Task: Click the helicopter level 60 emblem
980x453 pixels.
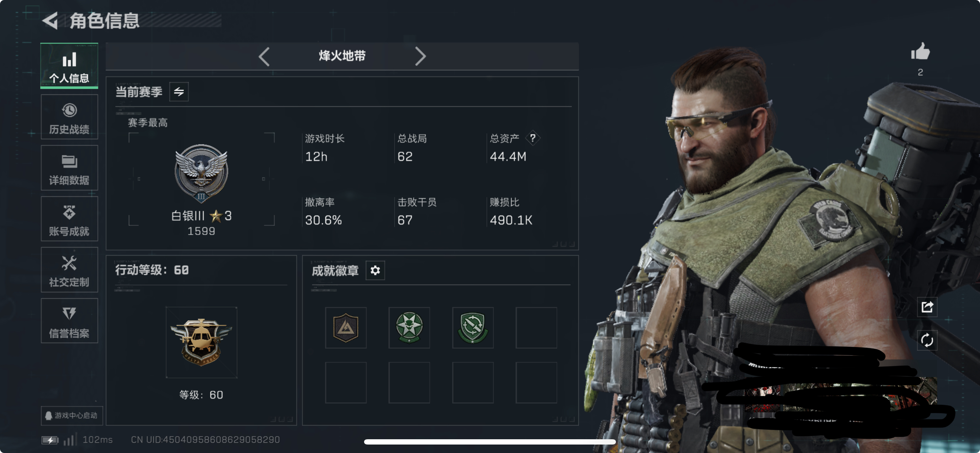Action: [x=201, y=342]
